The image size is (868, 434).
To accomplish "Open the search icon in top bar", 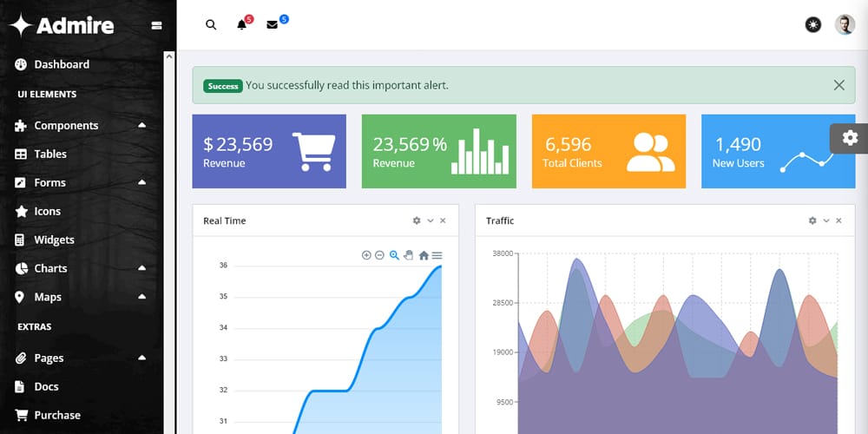I will tap(211, 25).
